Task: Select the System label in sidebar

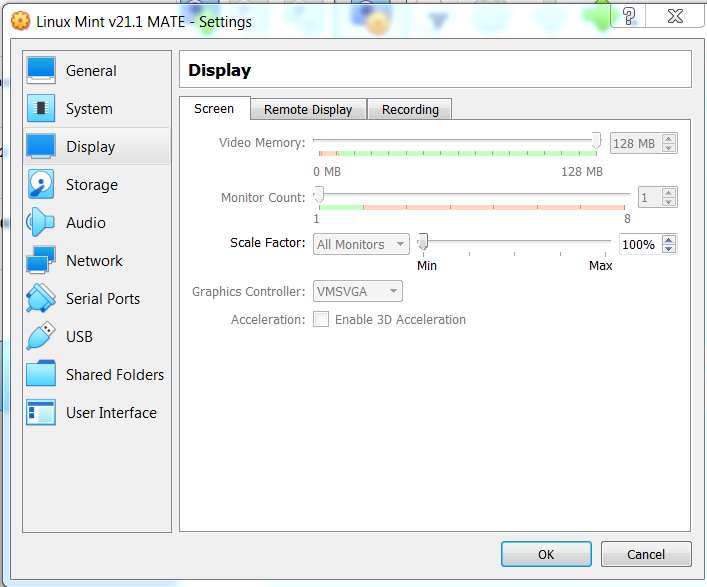Action: coord(89,109)
